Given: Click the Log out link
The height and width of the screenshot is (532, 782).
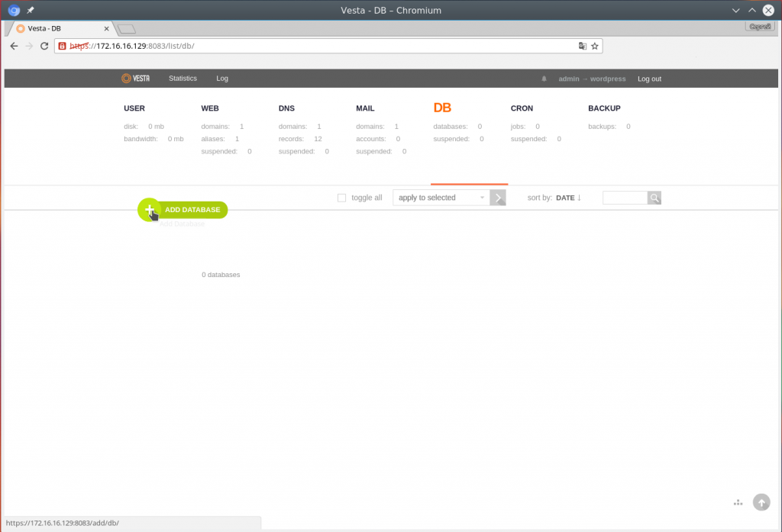Looking at the screenshot, I should (x=649, y=79).
